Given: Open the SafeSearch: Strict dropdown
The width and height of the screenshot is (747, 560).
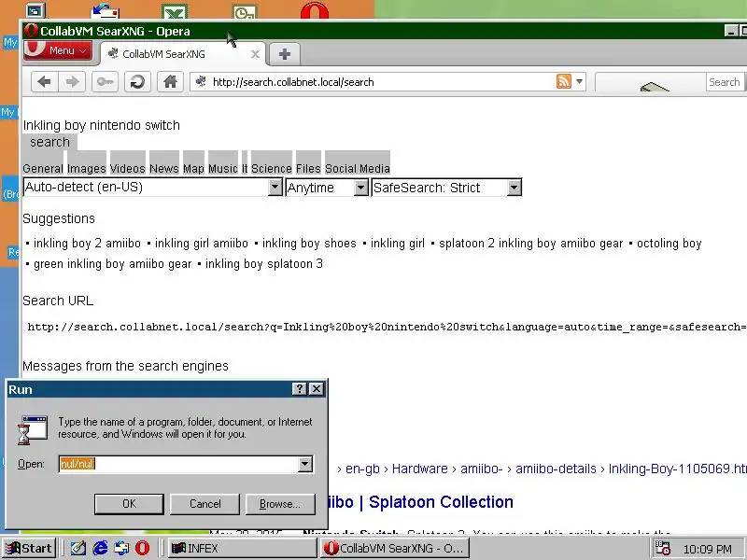Looking at the screenshot, I should pyautogui.click(x=446, y=188).
